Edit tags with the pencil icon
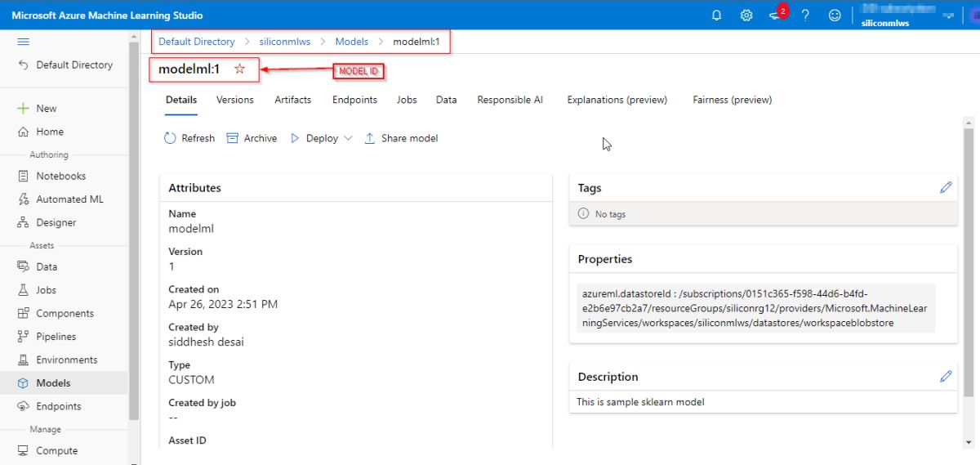The width and height of the screenshot is (980, 465). click(946, 187)
